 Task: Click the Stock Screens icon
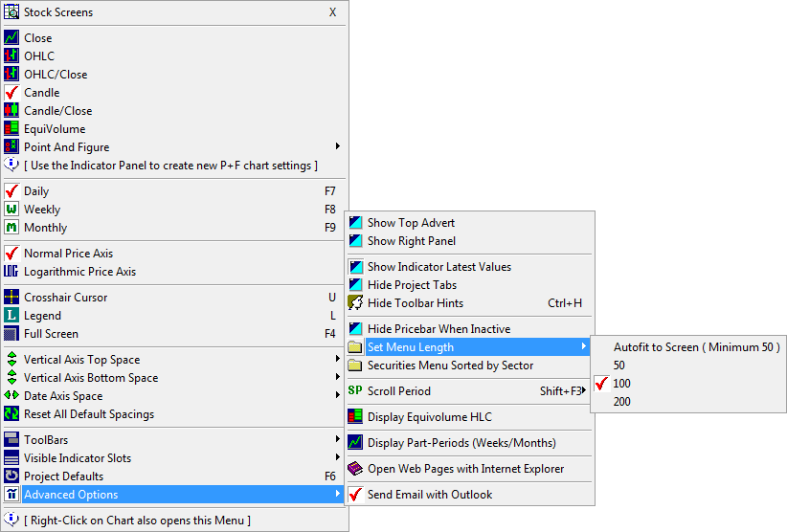click(11, 12)
